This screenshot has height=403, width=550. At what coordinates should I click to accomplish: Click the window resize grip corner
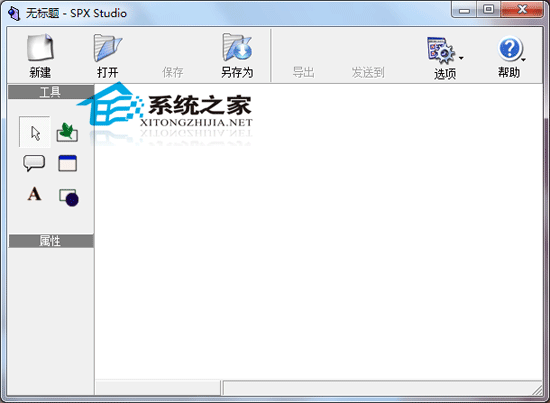pyautogui.click(x=537, y=390)
